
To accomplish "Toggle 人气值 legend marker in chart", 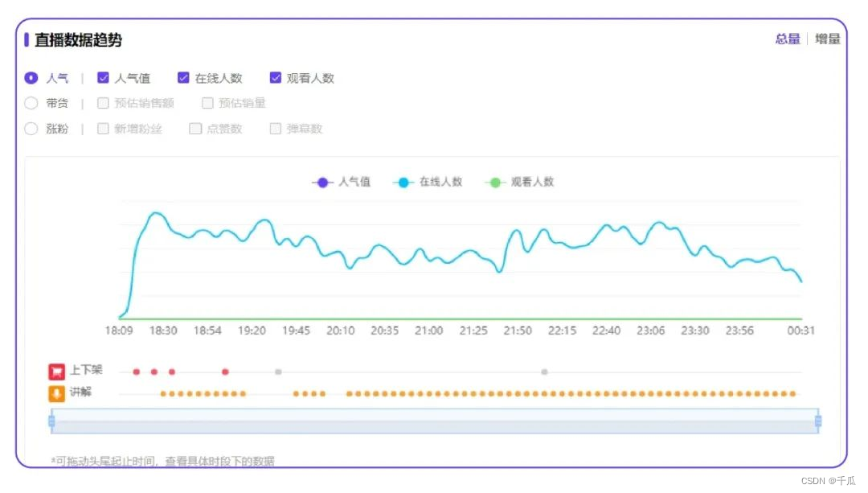I will coord(322,183).
